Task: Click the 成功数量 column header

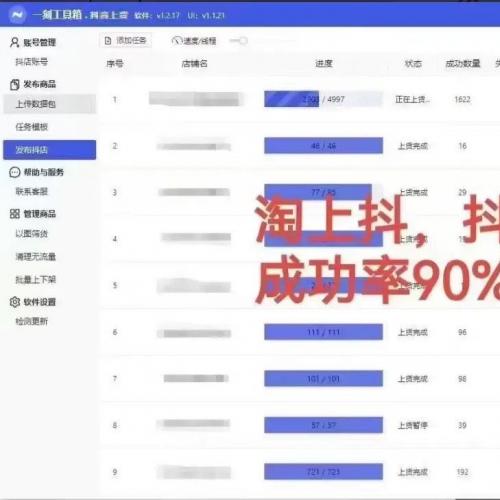Action: pyautogui.click(x=463, y=63)
